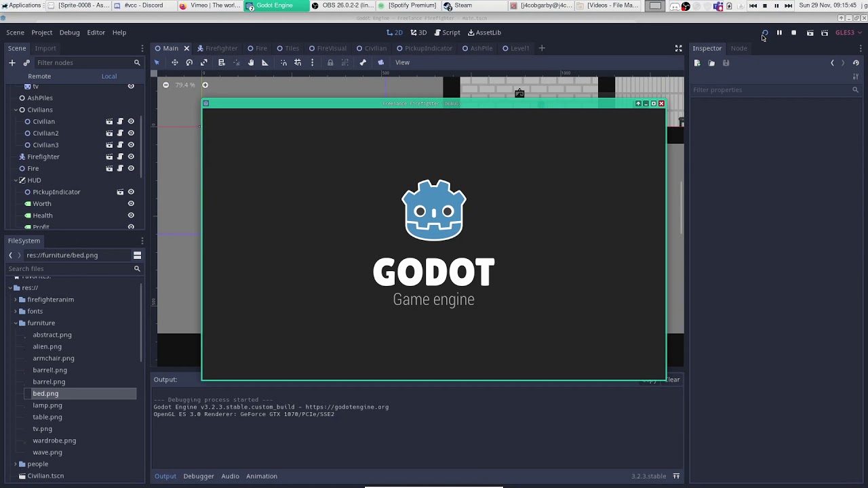Toggle grid snapping icon
Screen dimensions: 868x488
[x=298, y=62]
